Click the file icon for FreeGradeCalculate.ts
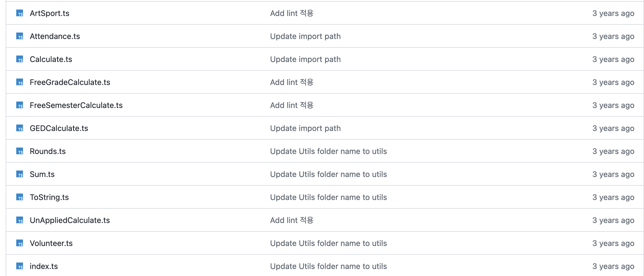The height and width of the screenshot is (276, 644). [20, 82]
